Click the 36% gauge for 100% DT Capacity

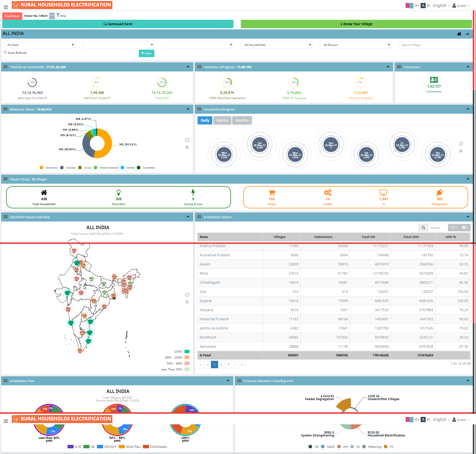click(x=294, y=83)
